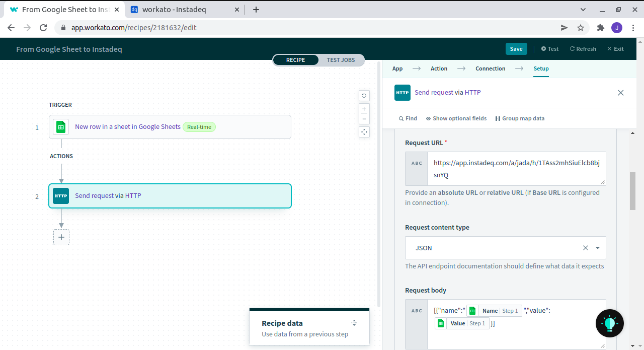Screen dimensions: 644x350
Task: Open a new browser tab
Action: point(256,10)
